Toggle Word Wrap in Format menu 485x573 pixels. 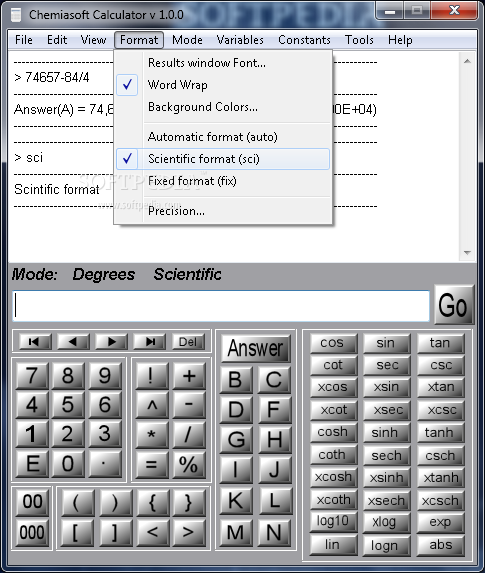[x=223, y=85]
